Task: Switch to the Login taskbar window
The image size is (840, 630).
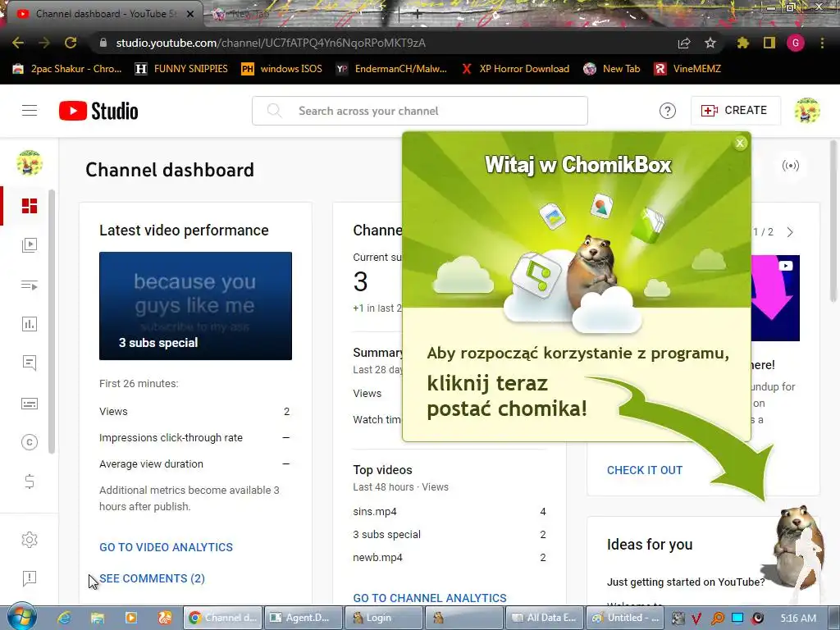Action: coord(383,618)
